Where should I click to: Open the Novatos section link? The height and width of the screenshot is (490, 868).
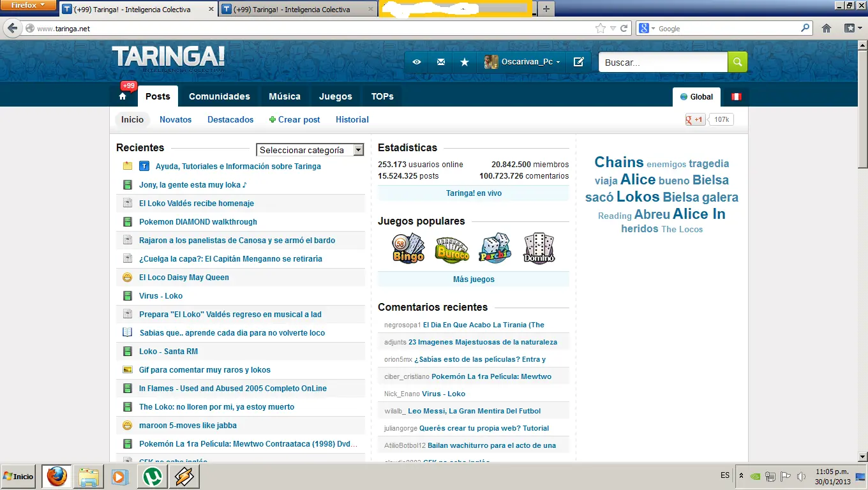pyautogui.click(x=176, y=119)
